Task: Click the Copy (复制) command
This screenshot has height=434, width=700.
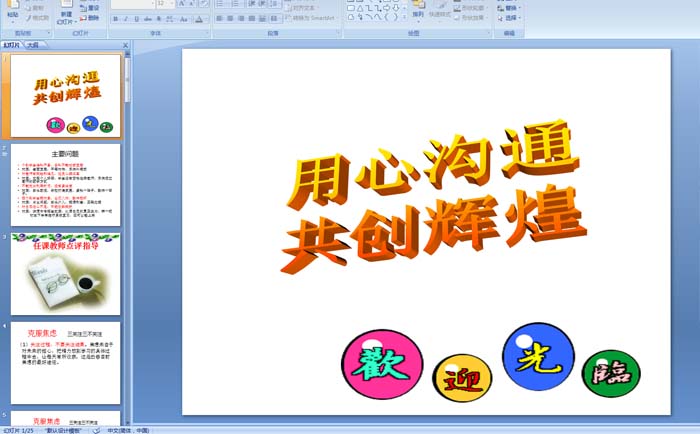Action: pos(35,8)
